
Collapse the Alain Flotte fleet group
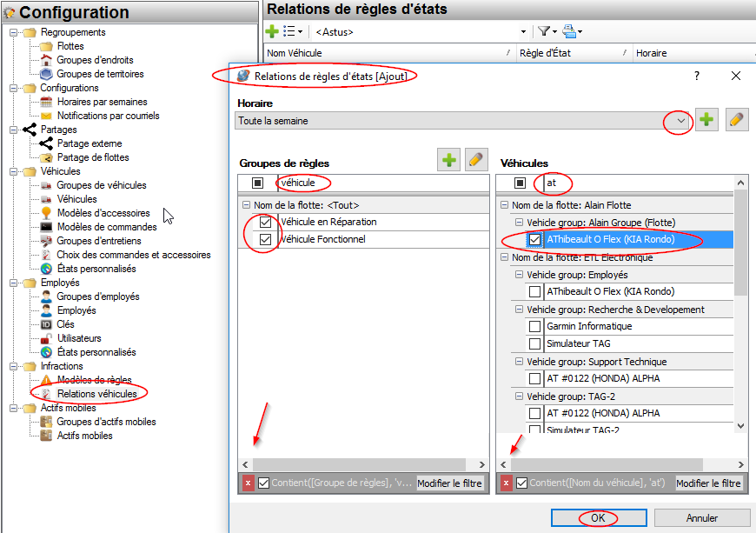click(505, 205)
